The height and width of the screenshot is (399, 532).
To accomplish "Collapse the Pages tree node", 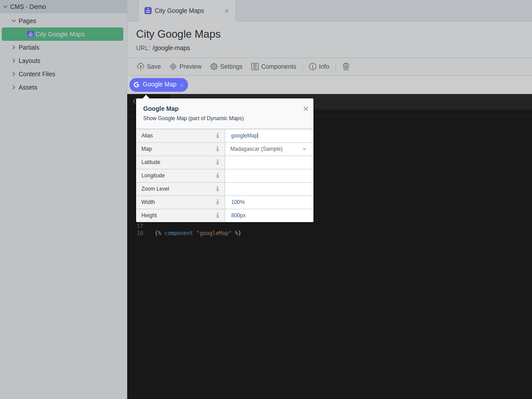I will (x=14, y=21).
